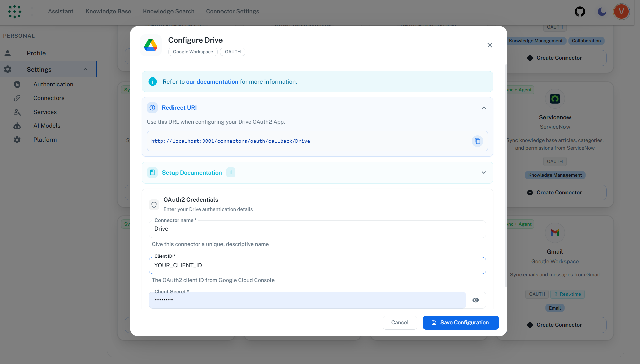This screenshot has height=364, width=640.
Task: Click the Save Configuration button
Action: click(460, 322)
